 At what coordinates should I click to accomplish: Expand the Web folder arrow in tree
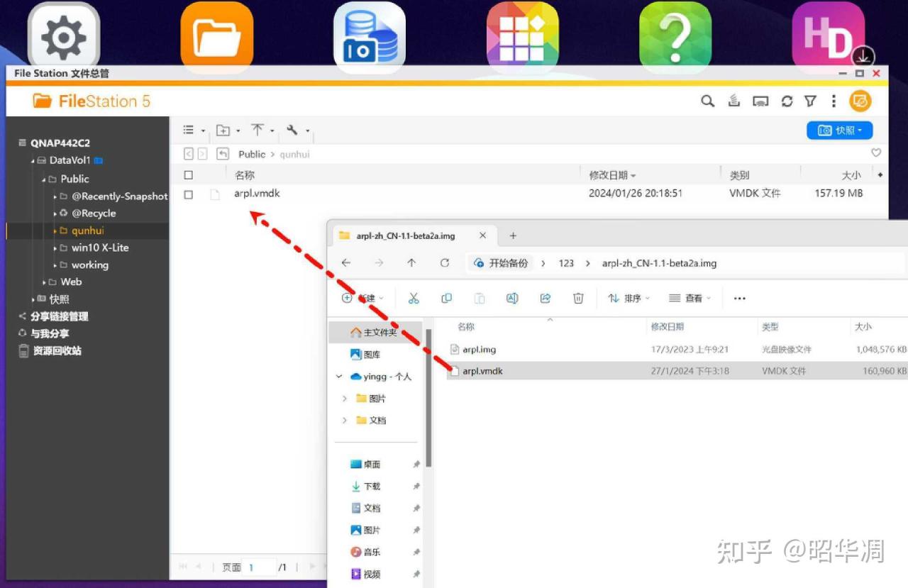45,282
